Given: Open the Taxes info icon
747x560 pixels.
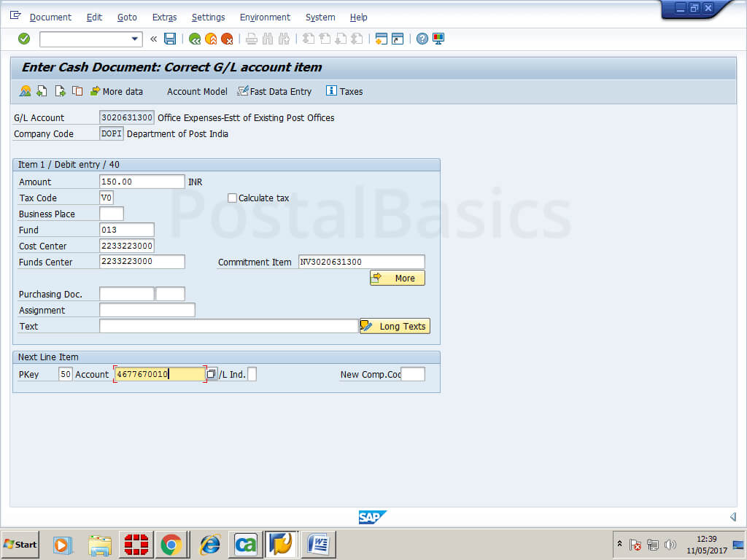Looking at the screenshot, I should (x=344, y=91).
